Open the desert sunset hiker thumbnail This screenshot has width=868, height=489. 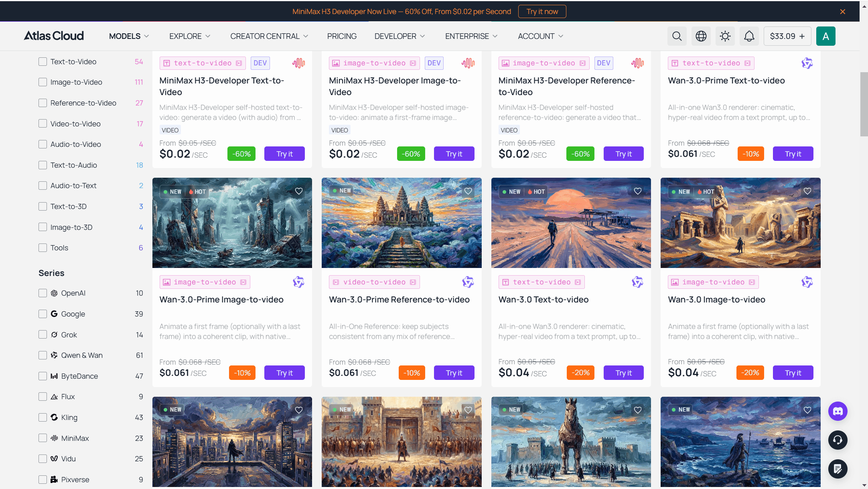click(x=571, y=223)
